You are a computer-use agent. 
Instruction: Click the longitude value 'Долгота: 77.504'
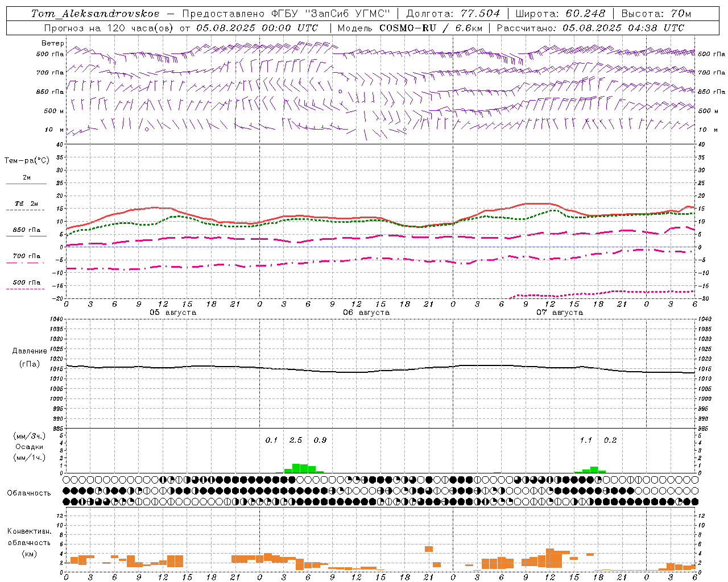pos(453,14)
